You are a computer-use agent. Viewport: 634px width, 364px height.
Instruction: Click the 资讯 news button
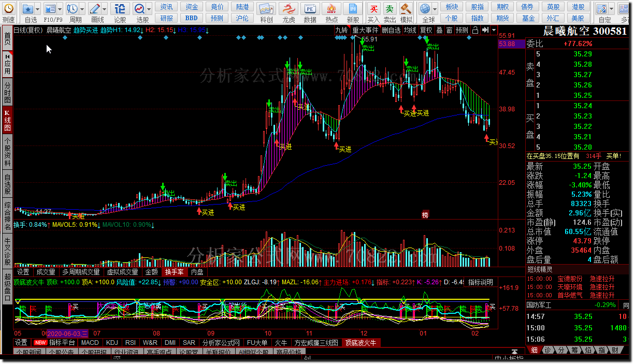click(x=167, y=7)
